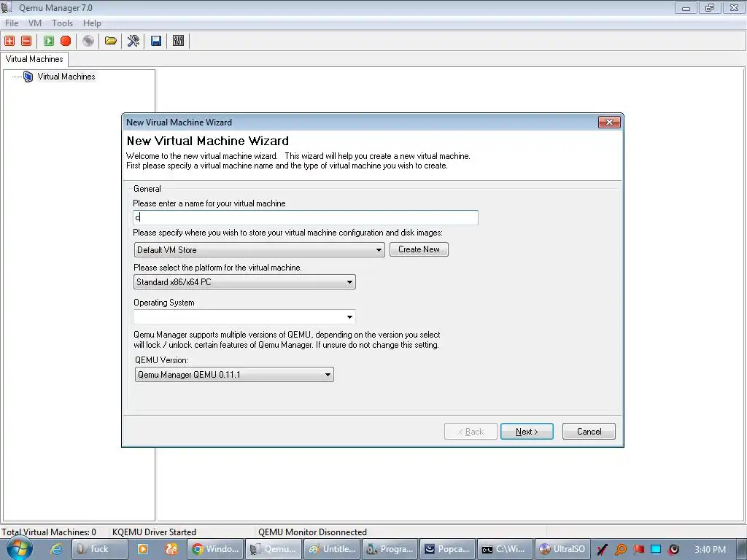
Task: Switch to the 'Progra...' taskbar window
Action: [x=390, y=549]
